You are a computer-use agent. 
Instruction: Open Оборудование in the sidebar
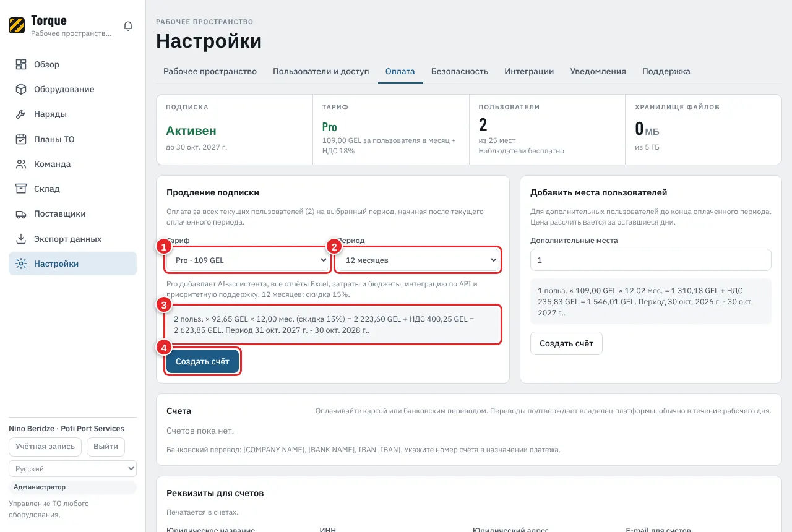pyautogui.click(x=72, y=89)
